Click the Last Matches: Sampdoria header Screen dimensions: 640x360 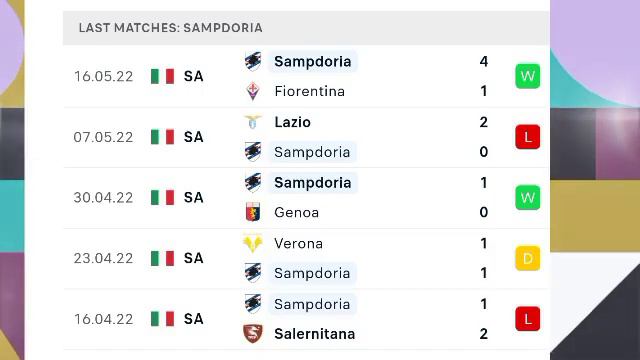coord(171,28)
